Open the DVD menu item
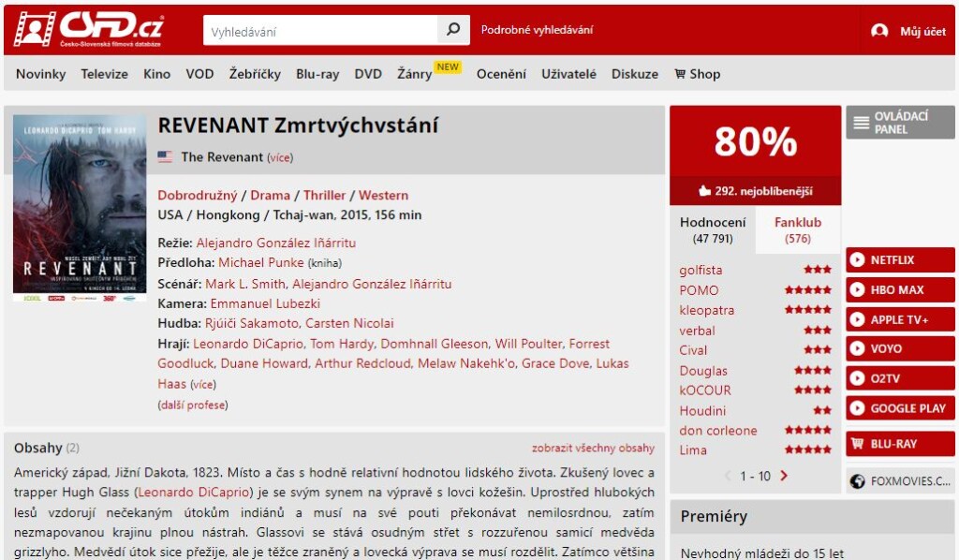Image resolution: width=959 pixels, height=560 pixels. [368, 74]
